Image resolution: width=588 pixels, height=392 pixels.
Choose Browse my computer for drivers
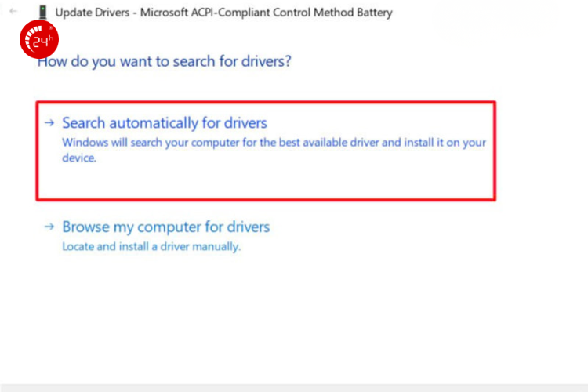[165, 227]
